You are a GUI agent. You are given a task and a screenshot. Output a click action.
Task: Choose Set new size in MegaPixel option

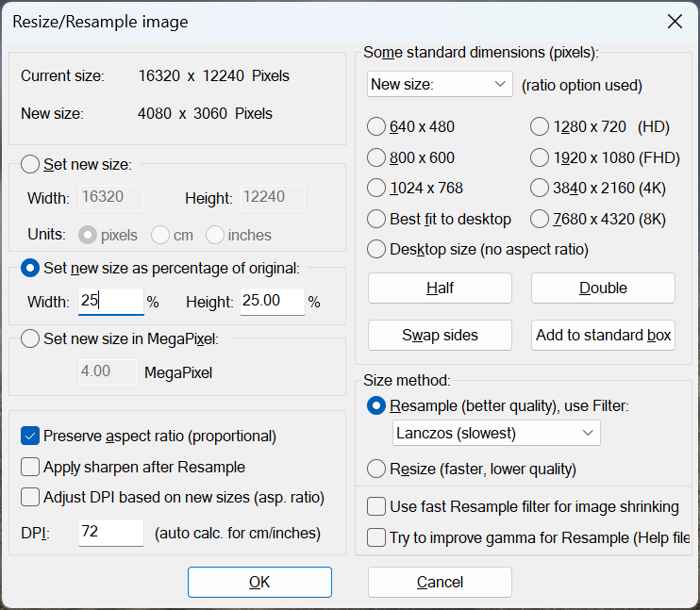30,338
